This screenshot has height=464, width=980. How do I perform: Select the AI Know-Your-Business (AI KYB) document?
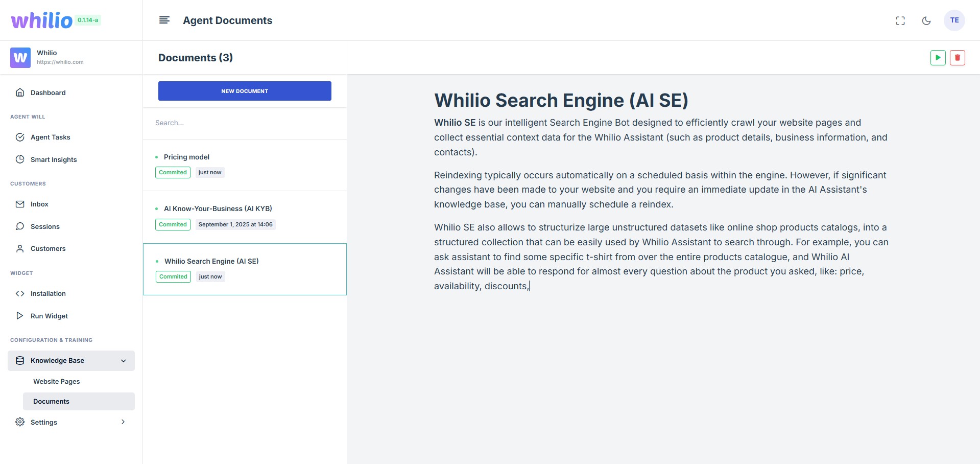(x=218, y=208)
